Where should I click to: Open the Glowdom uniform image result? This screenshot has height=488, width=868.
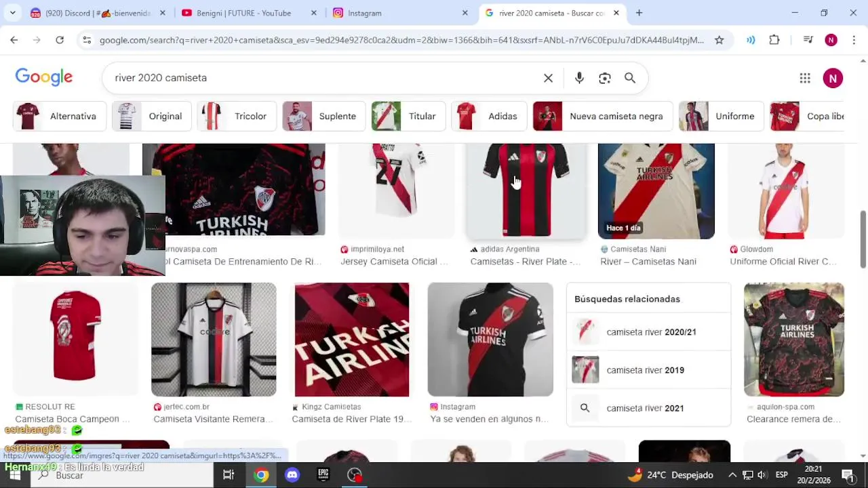[x=786, y=190]
